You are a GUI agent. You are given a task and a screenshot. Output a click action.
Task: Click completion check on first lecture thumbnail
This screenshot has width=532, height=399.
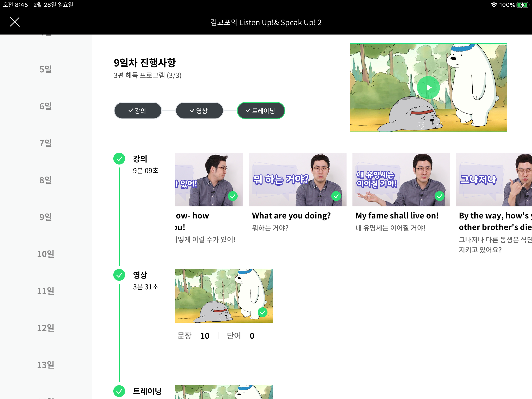[x=233, y=196]
